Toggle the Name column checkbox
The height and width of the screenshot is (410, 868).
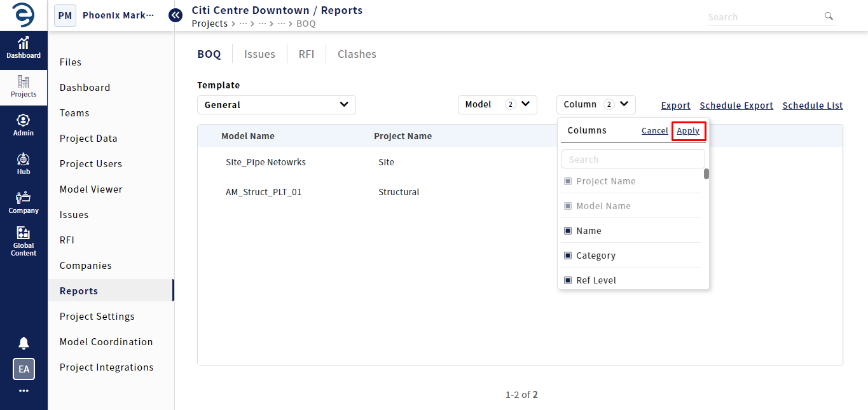click(x=568, y=231)
